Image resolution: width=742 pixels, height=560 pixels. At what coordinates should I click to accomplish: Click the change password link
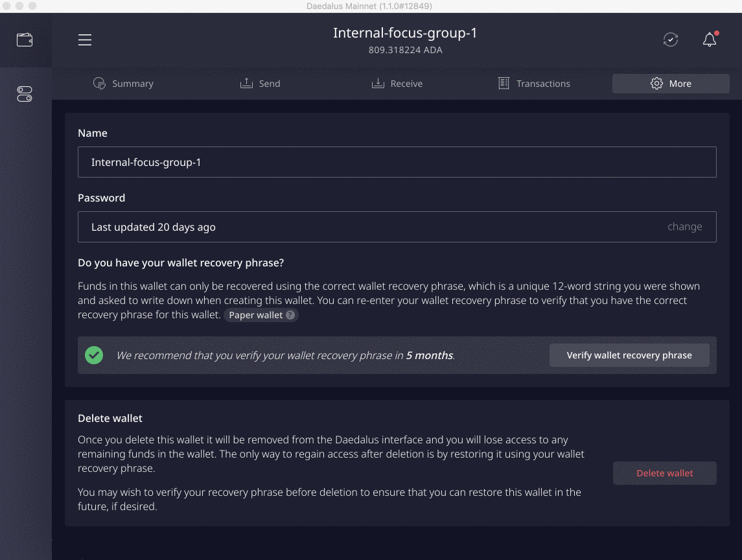point(684,227)
